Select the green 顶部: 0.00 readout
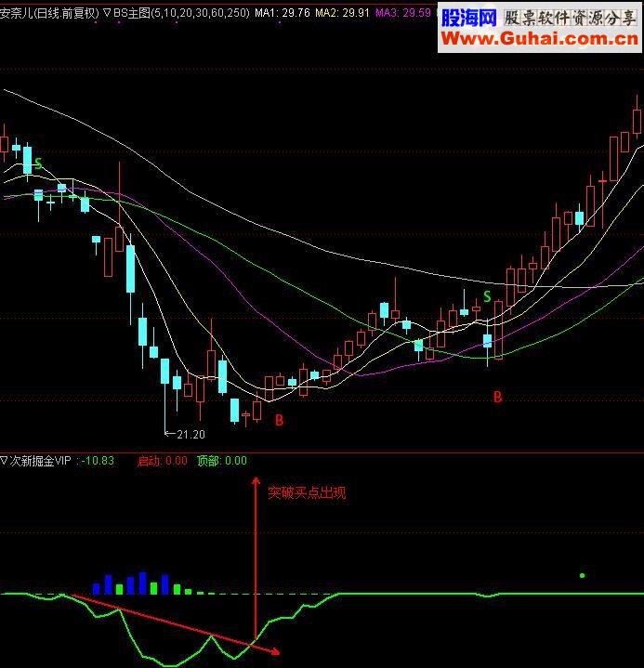This screenshot has width=644, height=668. click(x=221, y=461)
